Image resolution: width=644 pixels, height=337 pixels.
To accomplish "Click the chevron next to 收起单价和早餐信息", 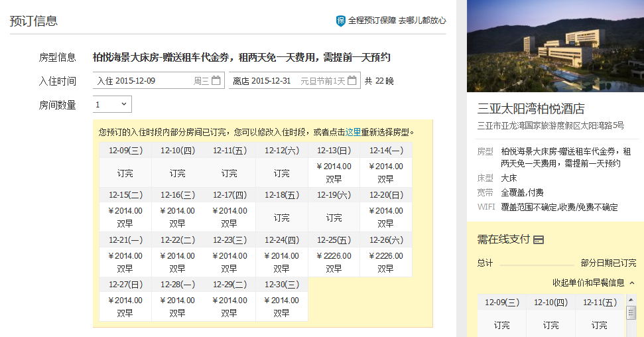I will coord(632,283).
